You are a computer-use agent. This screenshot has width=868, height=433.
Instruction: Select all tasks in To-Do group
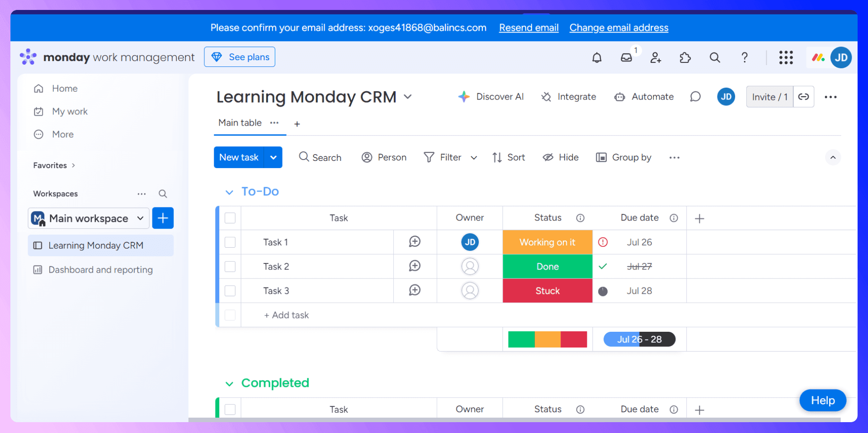(x=230, y=218)
